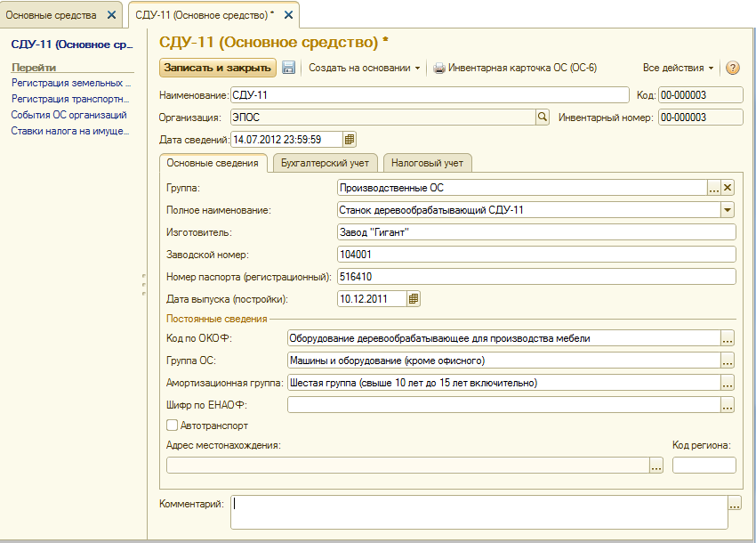Click ellipsis button next to Комментарий field
The height and width of the screenshot is (543, 756).
click(x=734, y=505)
